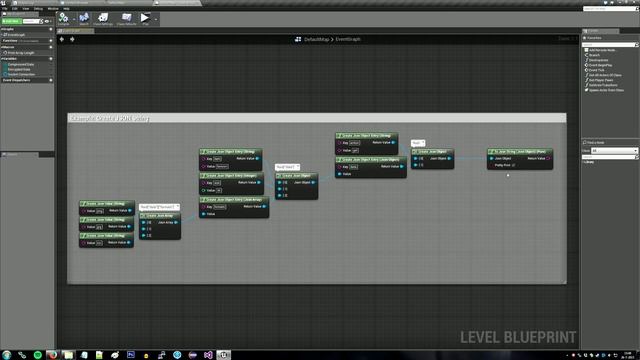Open Spotify from the taskbar
This screenshot has height=360, width=640.
(38, 355)
